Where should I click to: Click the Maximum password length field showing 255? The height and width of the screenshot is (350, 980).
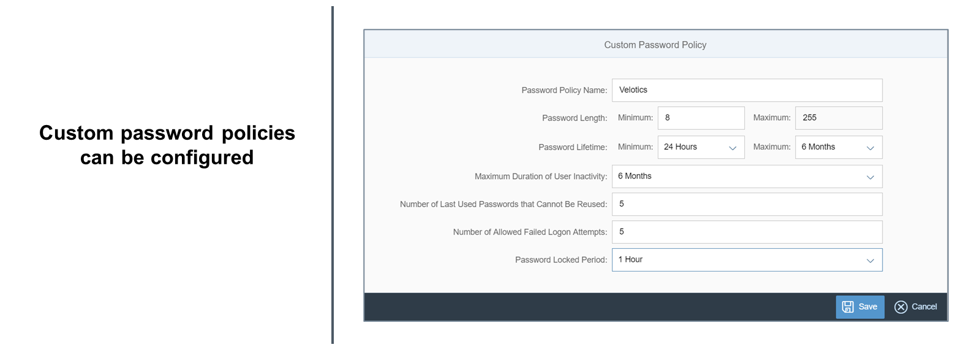point(839,118)
